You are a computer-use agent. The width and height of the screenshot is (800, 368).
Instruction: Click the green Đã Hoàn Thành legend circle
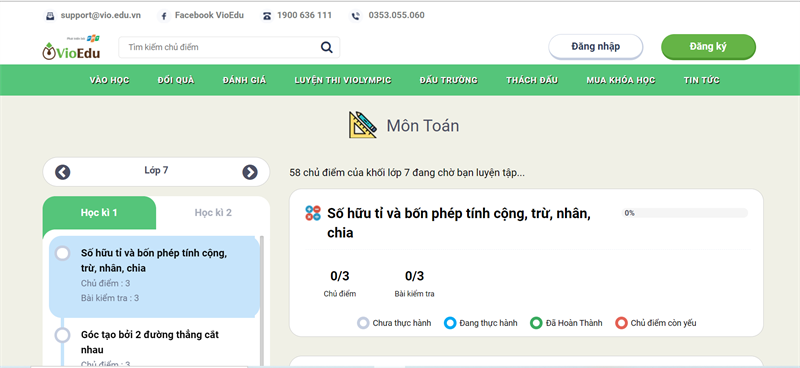click(536, 323)
